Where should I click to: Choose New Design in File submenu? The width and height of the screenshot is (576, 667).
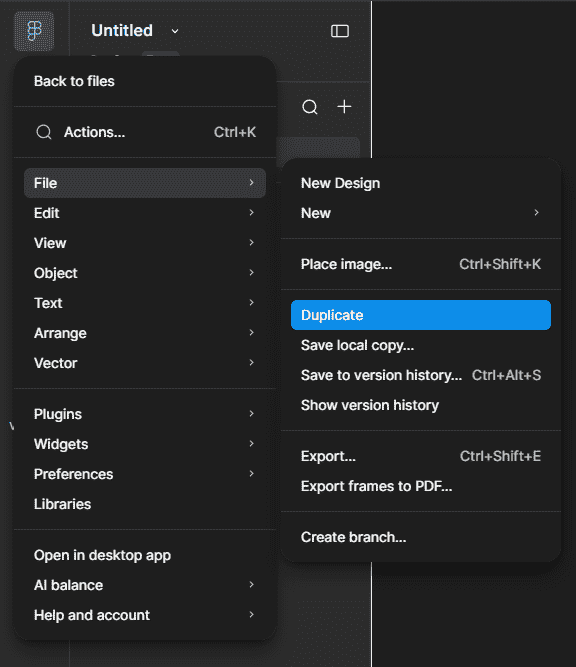coord(421,183)
